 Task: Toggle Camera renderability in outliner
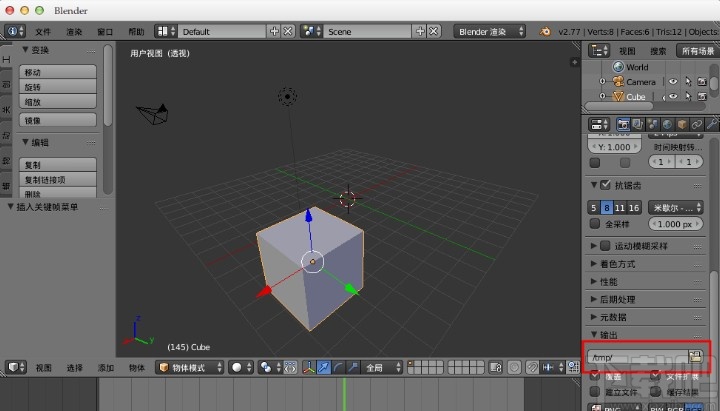point(702,82)
